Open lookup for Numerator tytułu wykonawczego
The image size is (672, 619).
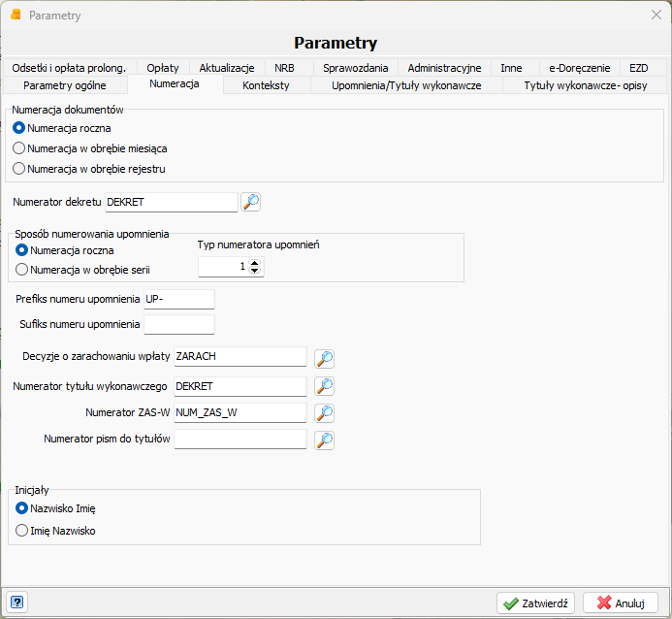(325, 386)
